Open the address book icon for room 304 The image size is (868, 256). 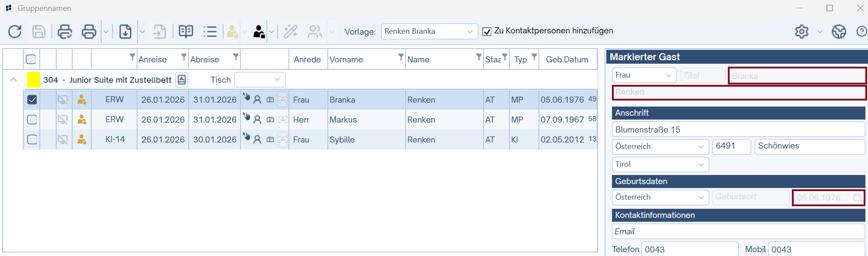click(x=182, y=80)
